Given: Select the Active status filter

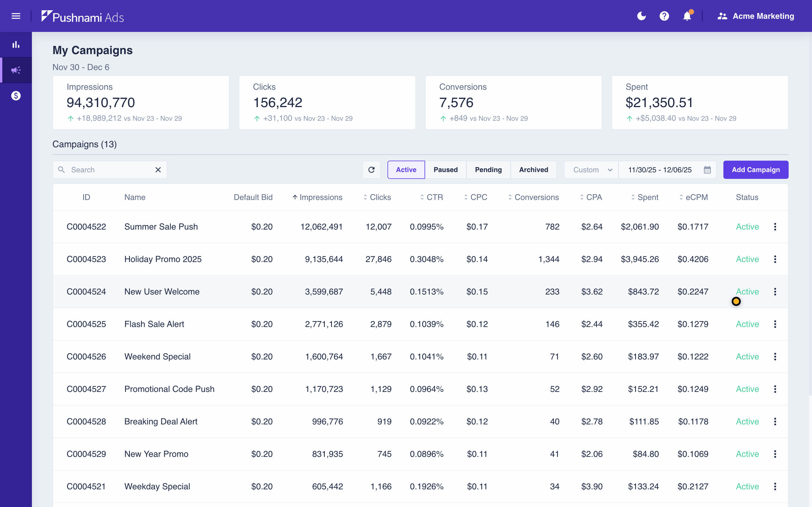Looking at the screenshot, I should (406, 170).
